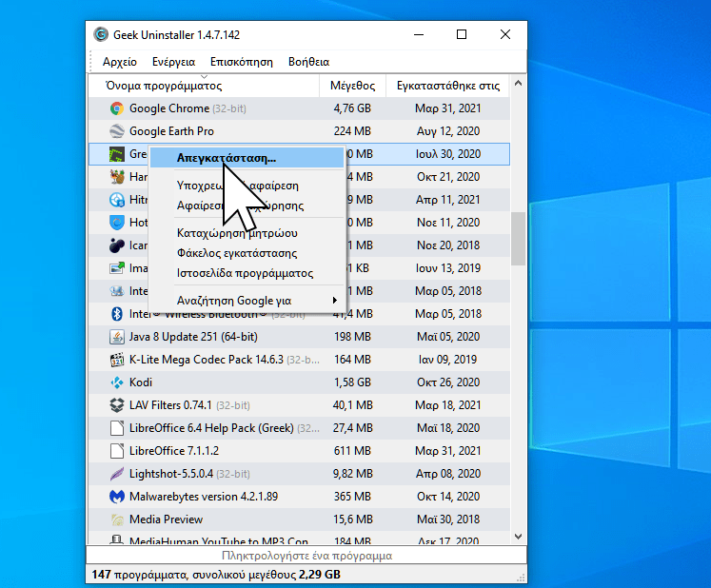Screen dimensions: 711x588
Task: Select LAV Filters 0.74.1 entry name
Action: click(x=170, y=405)
